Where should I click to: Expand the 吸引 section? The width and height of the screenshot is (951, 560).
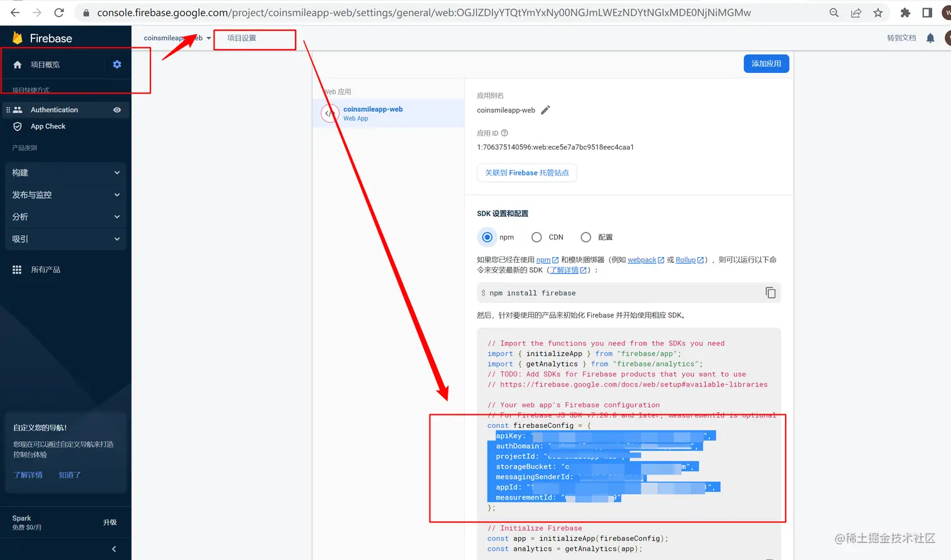(x=65, y=239)
